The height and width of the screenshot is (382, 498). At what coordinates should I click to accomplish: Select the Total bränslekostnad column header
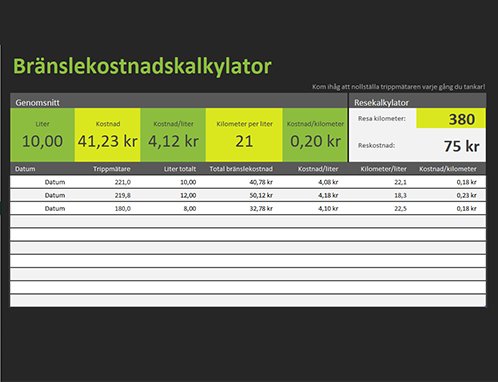pyautogui.click(x=241, y=169)
